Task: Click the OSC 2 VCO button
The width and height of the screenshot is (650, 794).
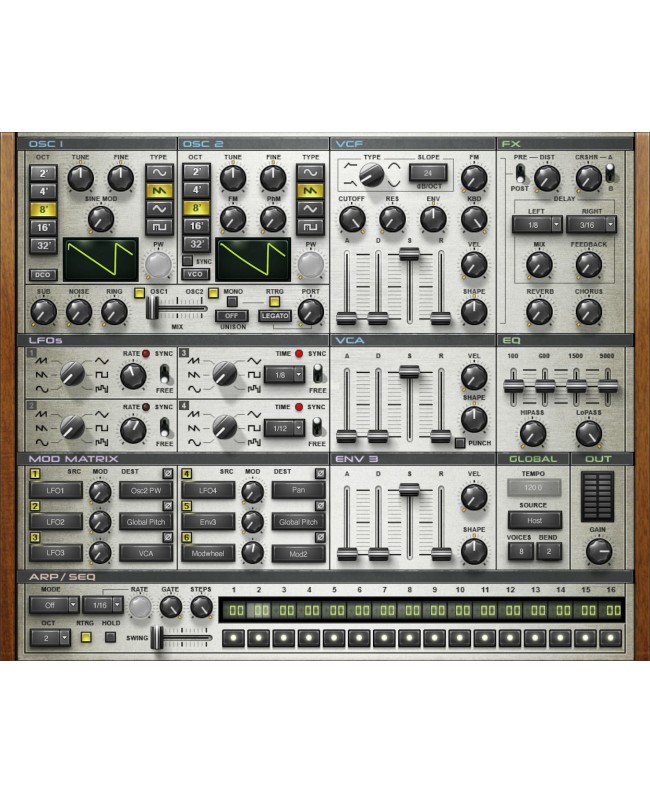Action: point(195,274)
